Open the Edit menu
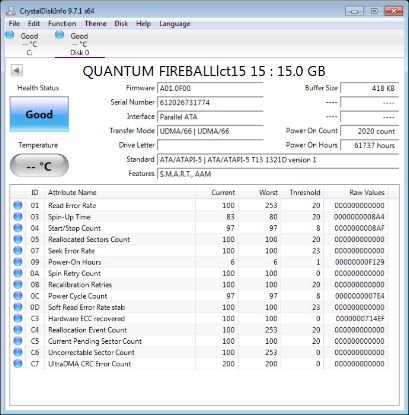Screen dimensions: 409x415 tap(34, 24)
